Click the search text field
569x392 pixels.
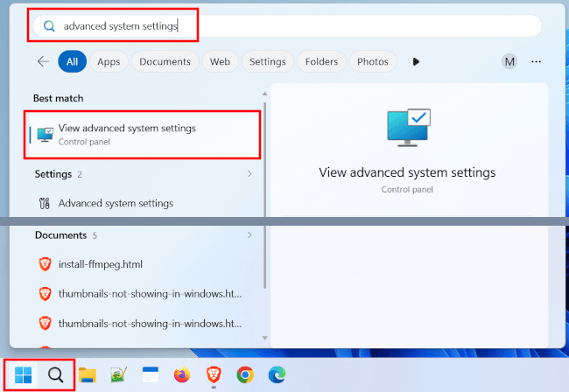(287, 26)
